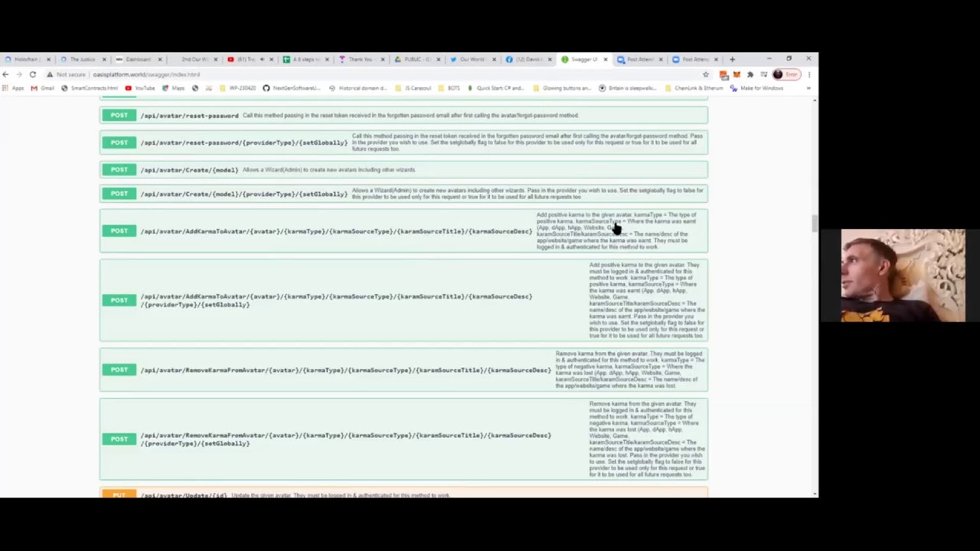This screenshot has height=551, width=980.
Task: Bookmark this page with the star icon
Action: [x=706, y=74]
